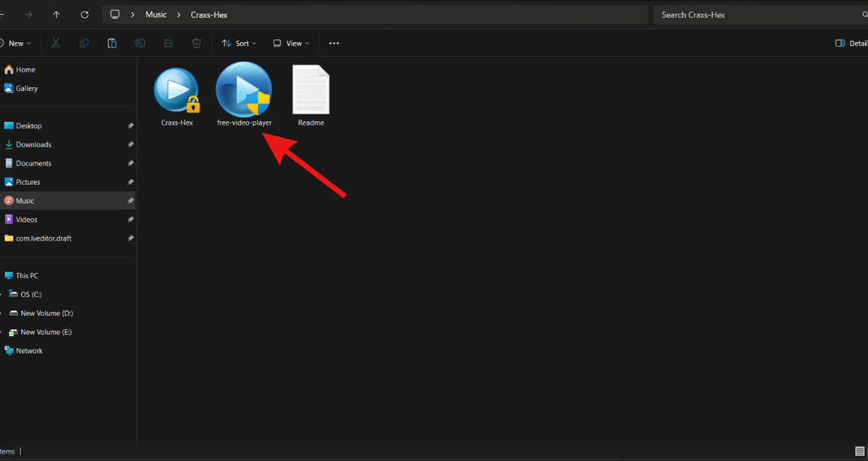Select the Gallery sidebar item
The width and height of the screenshot is (868, 461).
tap(26, 88)
